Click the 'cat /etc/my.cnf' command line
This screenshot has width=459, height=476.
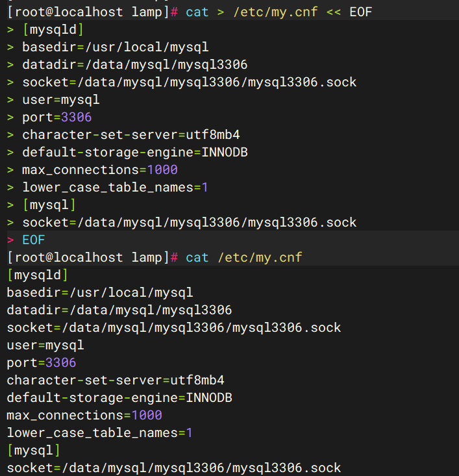pos(155,258)
